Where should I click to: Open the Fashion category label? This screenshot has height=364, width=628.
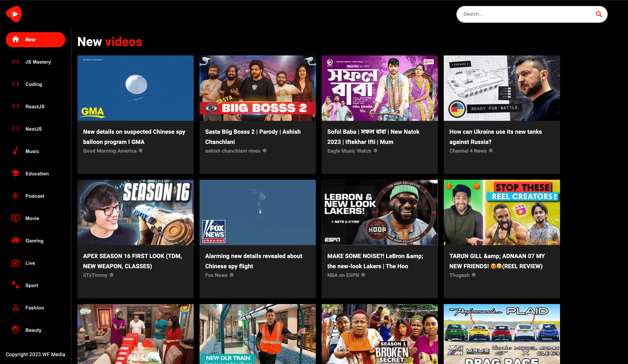click(x=35, y=308)
